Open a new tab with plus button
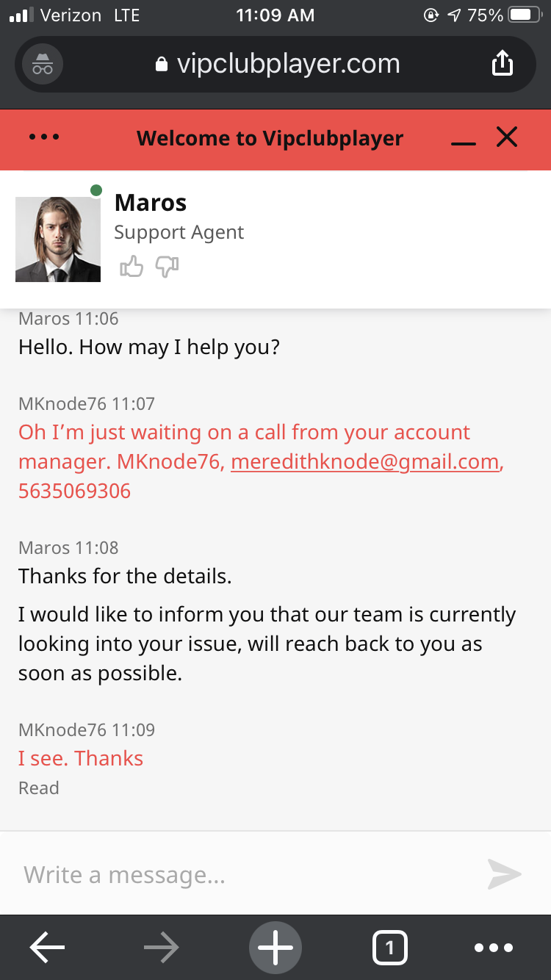 275,948
